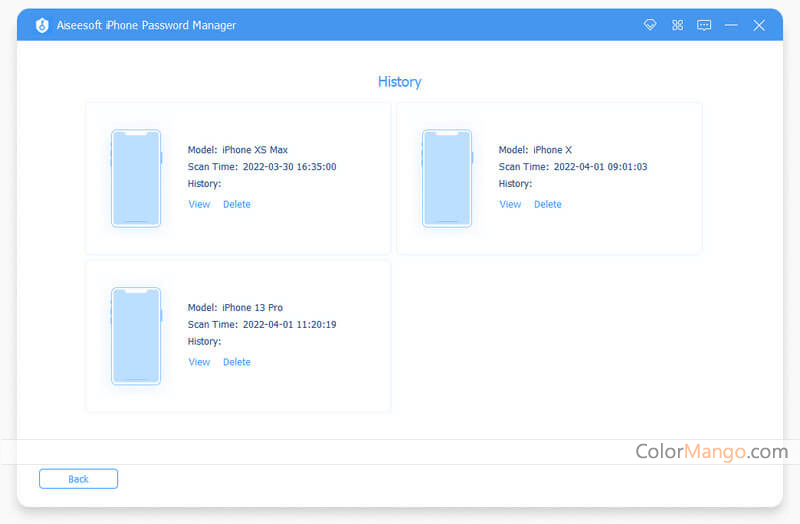800x524 pixels.
Task: Minimize the Password Manager window
Action: [731, 25]
